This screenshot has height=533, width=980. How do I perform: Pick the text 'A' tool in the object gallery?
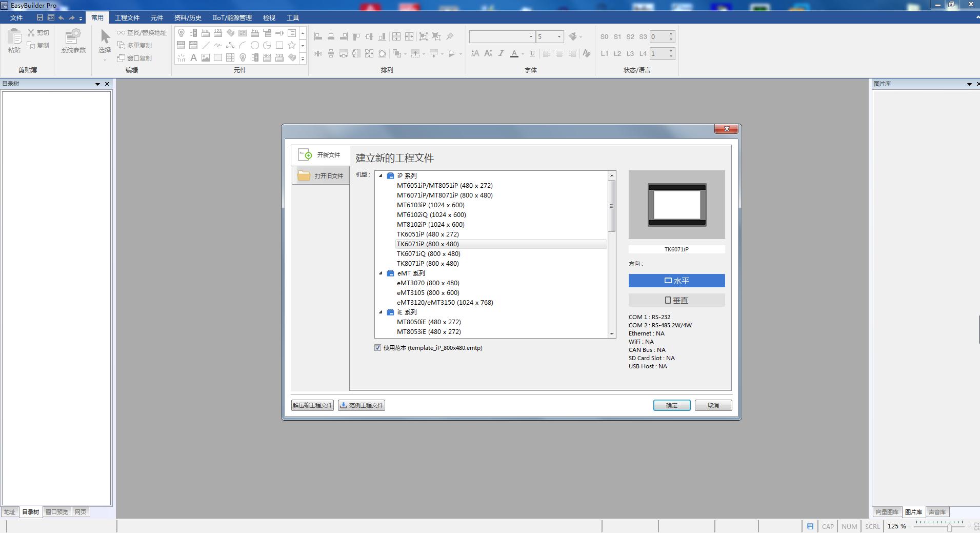193,57
